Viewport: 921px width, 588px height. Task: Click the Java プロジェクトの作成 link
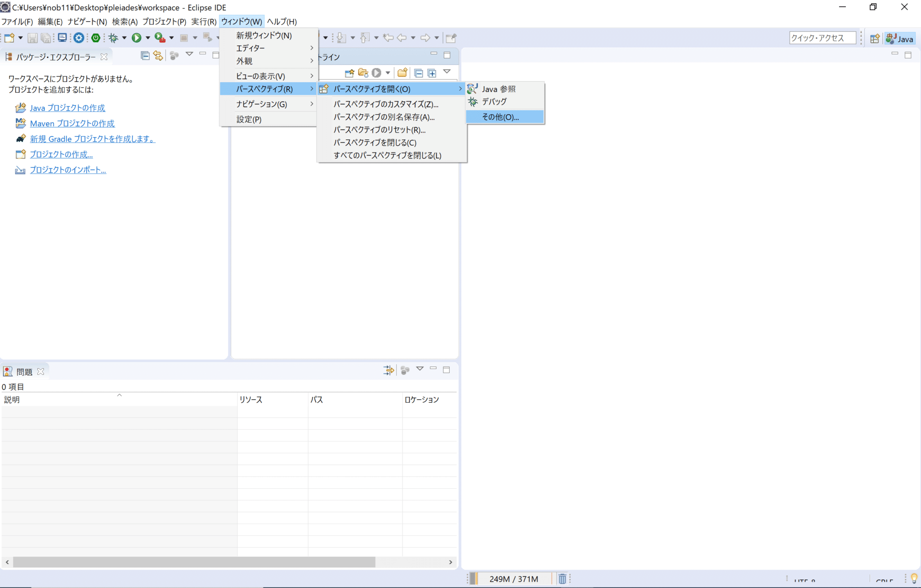[67, 108]
